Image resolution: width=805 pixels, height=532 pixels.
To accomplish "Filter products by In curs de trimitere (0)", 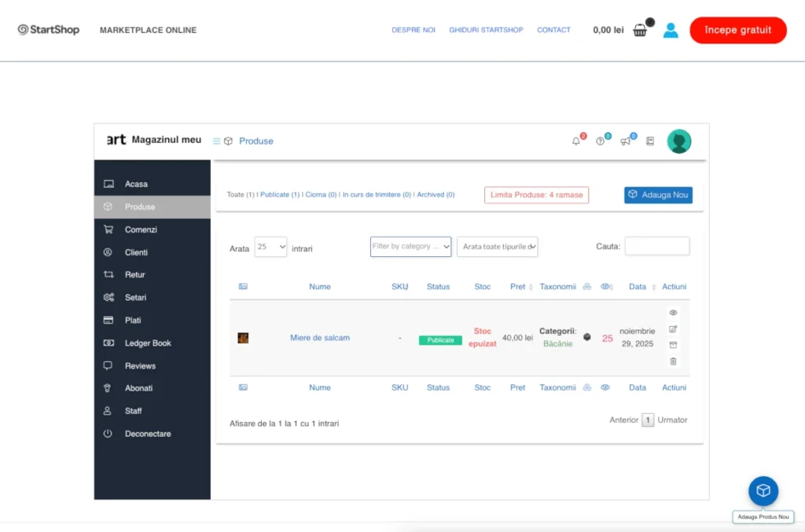I will click(377, 194).
